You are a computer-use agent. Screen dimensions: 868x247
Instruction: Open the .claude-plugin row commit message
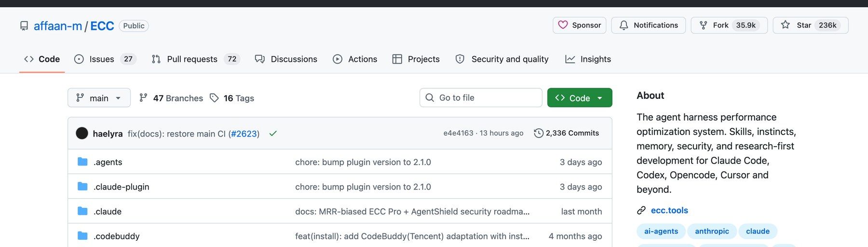[363, 187]
